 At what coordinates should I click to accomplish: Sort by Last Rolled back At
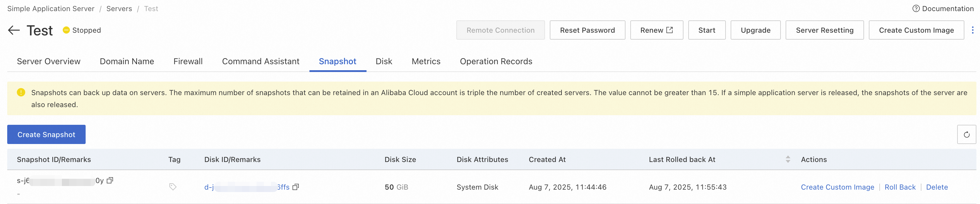click(x=788, y=160)
